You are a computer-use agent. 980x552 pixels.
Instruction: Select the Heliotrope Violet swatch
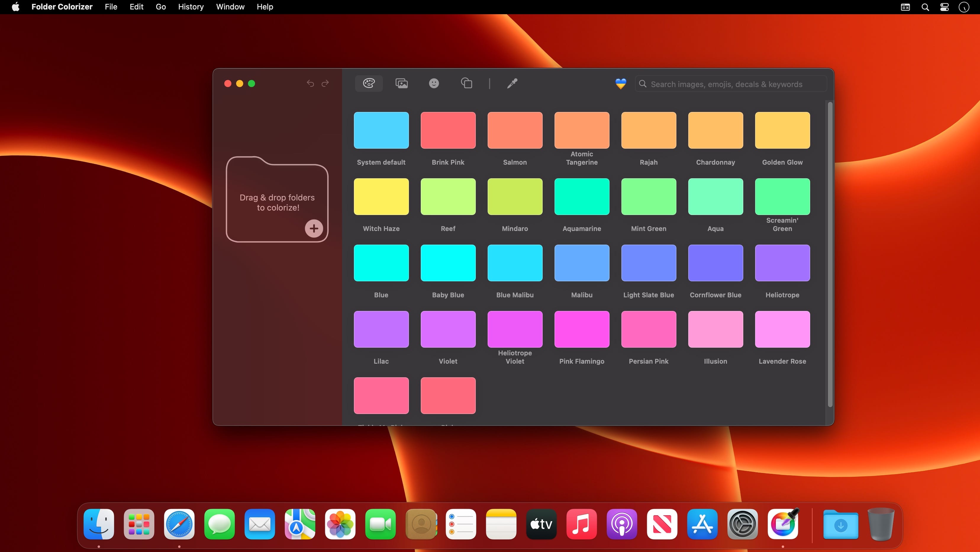[515, 329]
